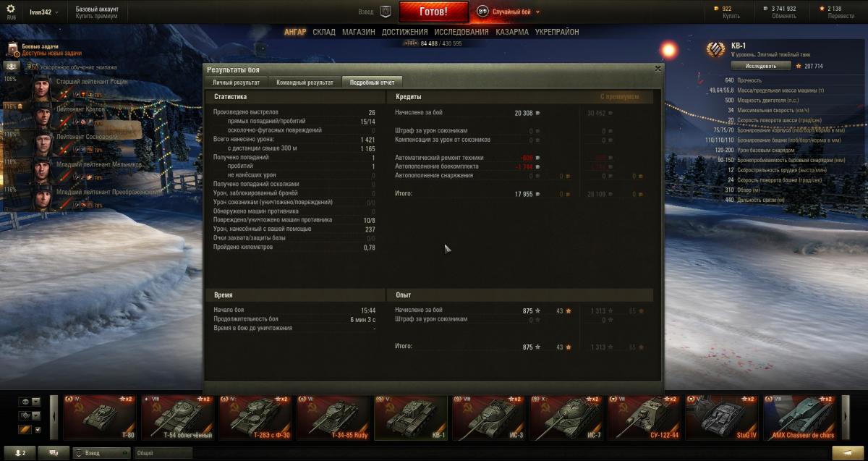Expand the nation filter dropdown arrow
868x461 pixels.
pos(35,402)
